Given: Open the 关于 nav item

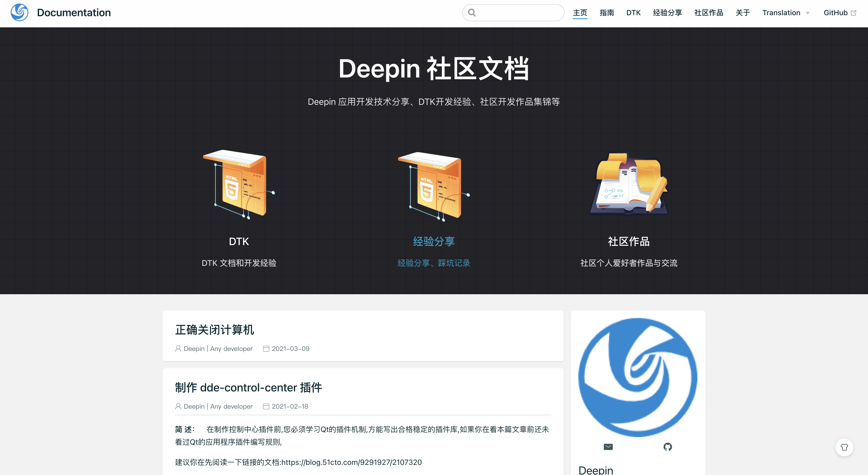Looking at the screenshot, I should coord(743,13).
